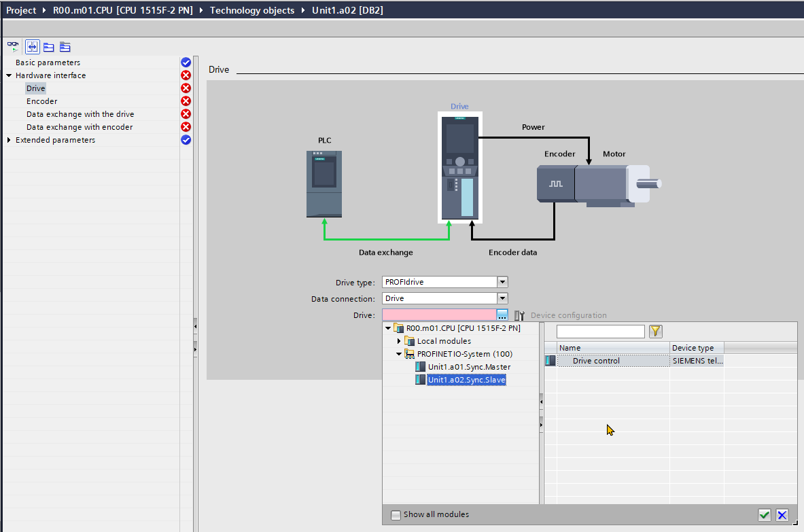This screenshot has width=804, height=532.
Task: Click the expand-all folders toolbar icon
Action: pyautogui.click(x=65, y=47)
